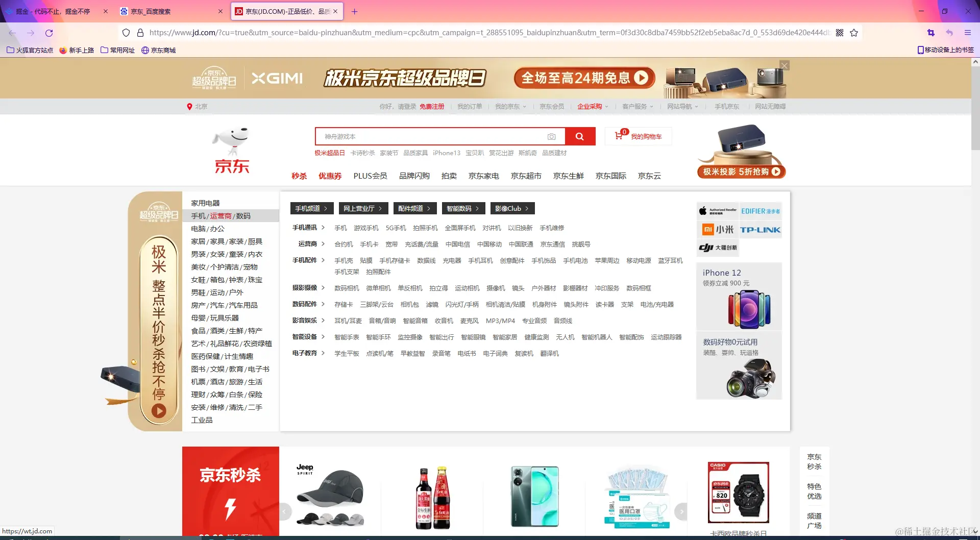
Task: Click the 影像Club button
Action: pos(512,208)
